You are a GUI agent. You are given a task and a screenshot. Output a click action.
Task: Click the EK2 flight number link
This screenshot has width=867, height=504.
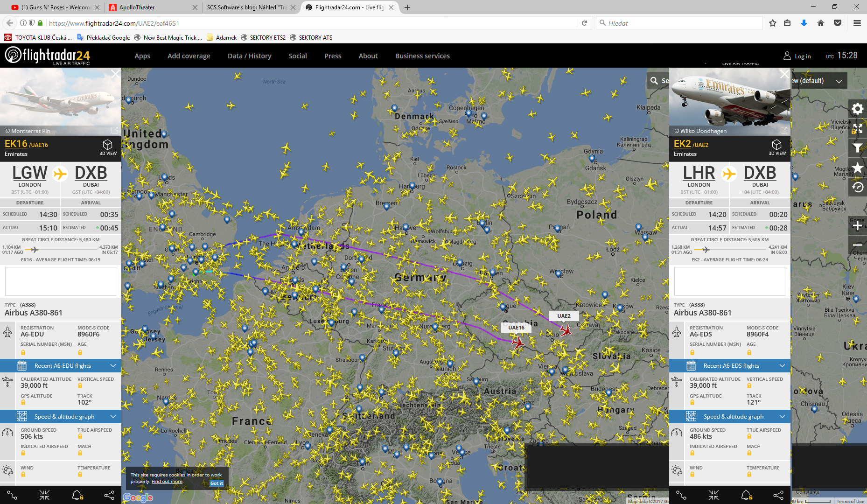[682, 144]
